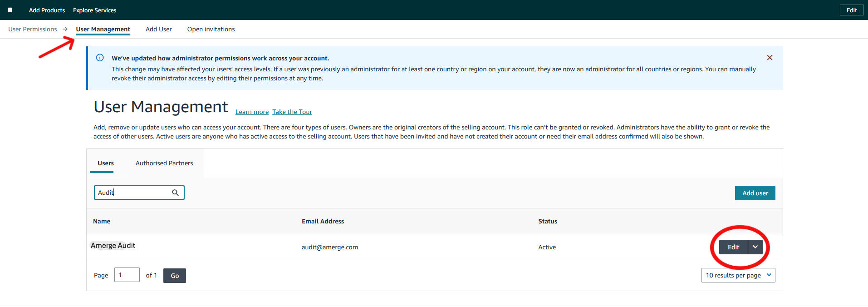
Task: Select the Users tab
Action: point(106,163)
